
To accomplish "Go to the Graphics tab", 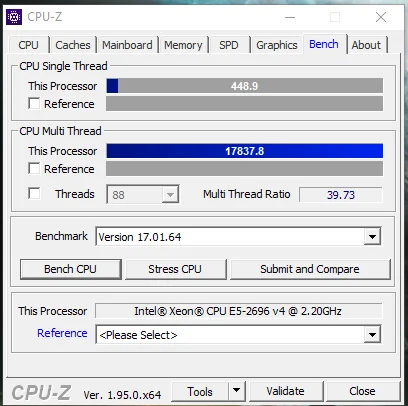I will [277, 45].
